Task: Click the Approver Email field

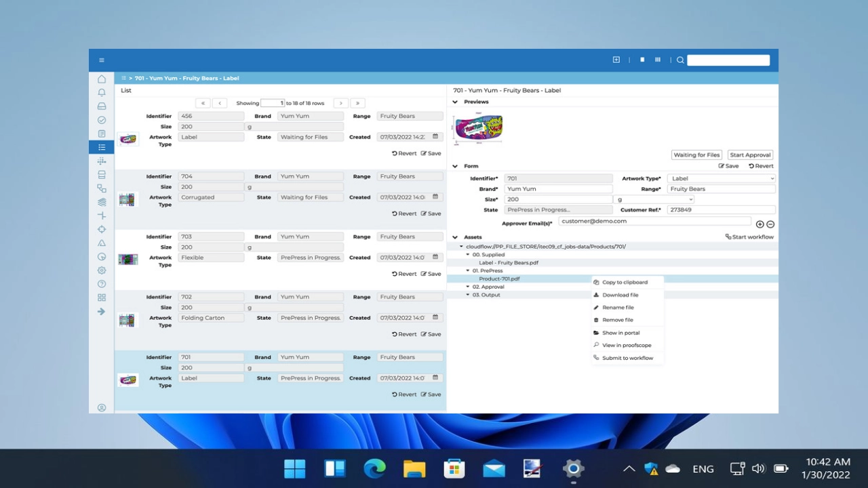Action: [x=655, y=221]
